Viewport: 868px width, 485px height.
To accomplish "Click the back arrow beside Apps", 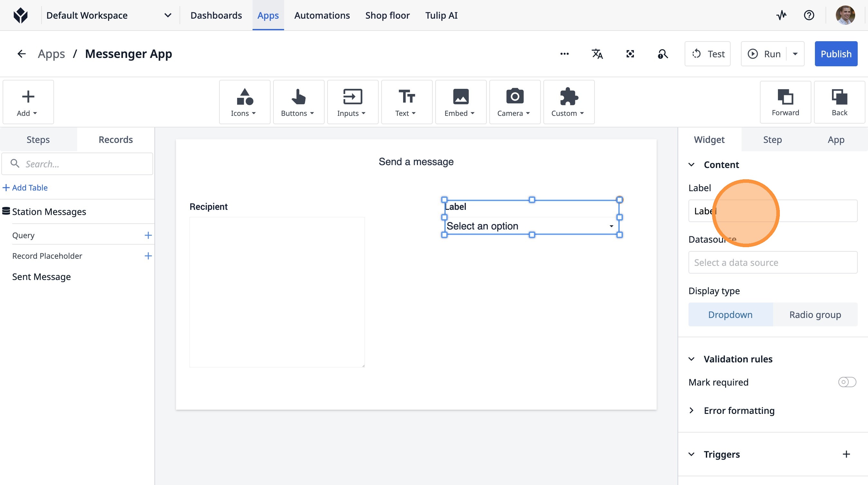I will (x=22, y=54).
